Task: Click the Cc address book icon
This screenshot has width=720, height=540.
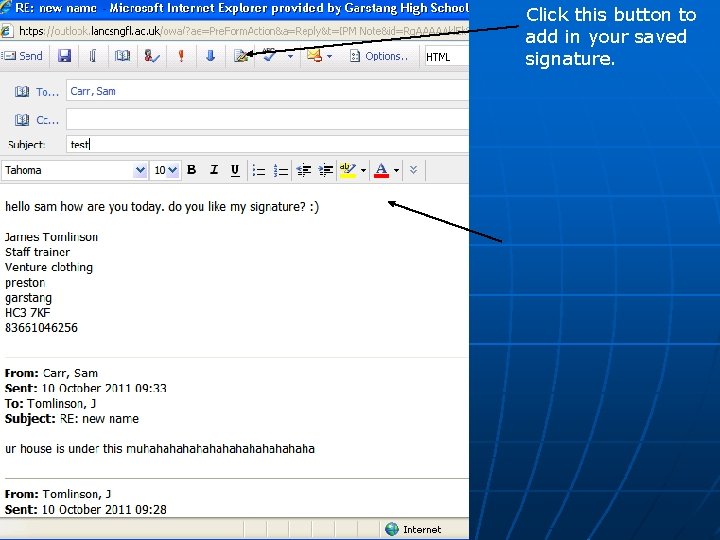Action: 22,120
